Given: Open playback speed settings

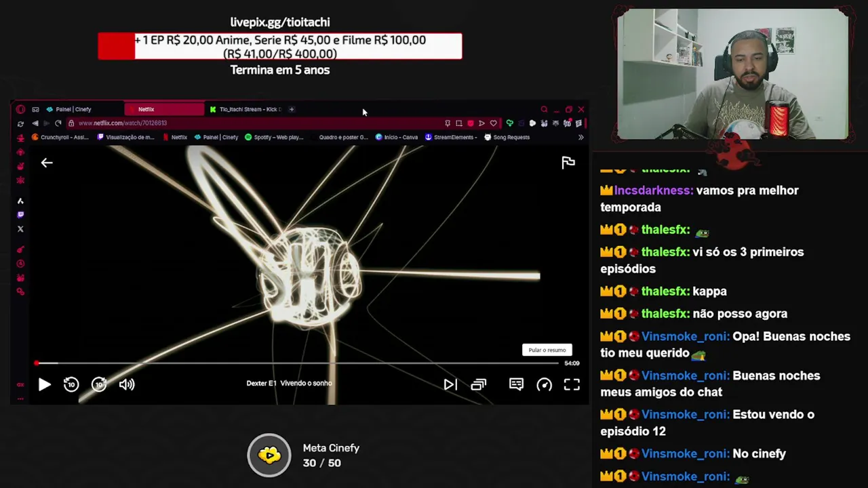Looking at the screenshot, I should [544, 384].
